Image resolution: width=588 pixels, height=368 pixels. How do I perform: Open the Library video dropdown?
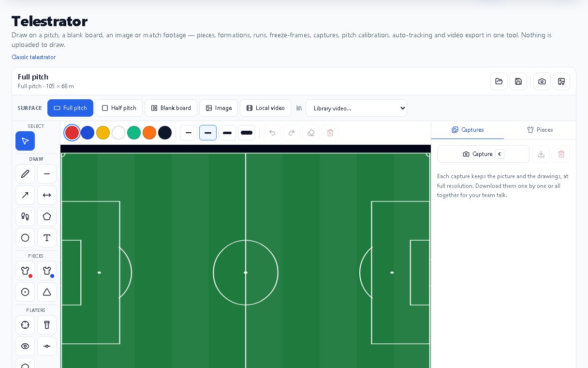coord(356,108)
